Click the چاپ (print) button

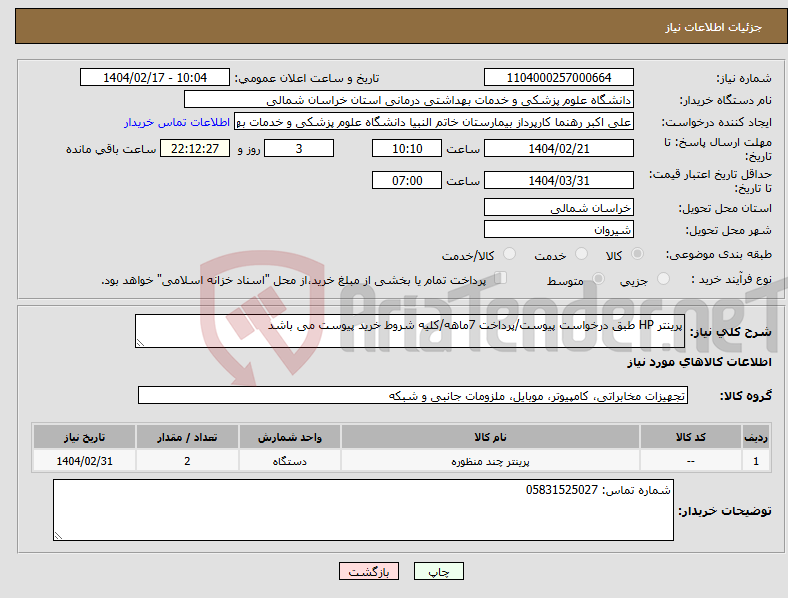[438, 571]
